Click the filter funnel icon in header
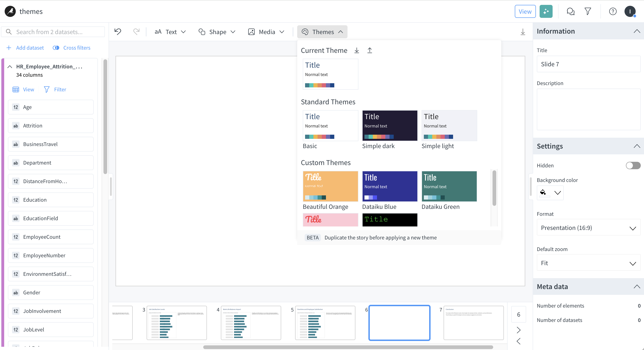The width and height of the screenshot is (644, 350). [x=588, y=12]
